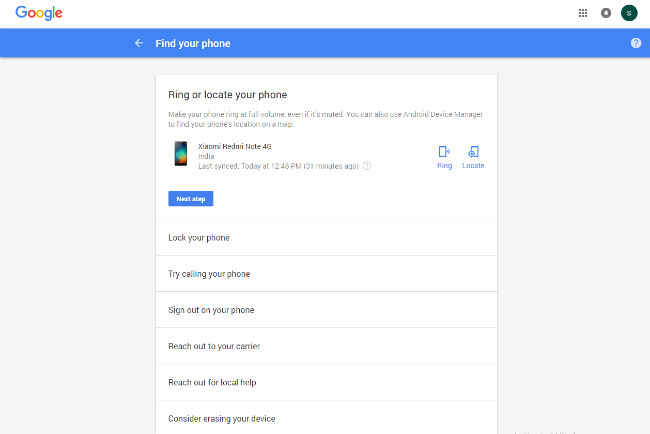The image size is (650, 434).
Task: Expand Reach out to your carrier
Action: [326, 346]
